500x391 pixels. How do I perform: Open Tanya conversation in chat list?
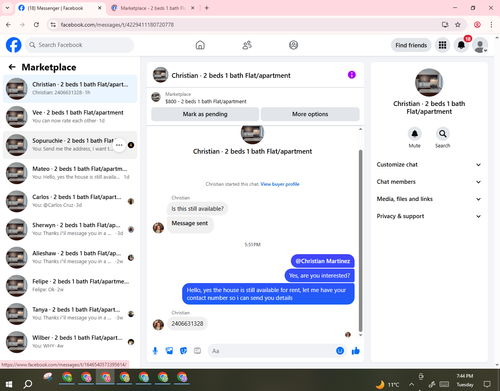point(70,314)
